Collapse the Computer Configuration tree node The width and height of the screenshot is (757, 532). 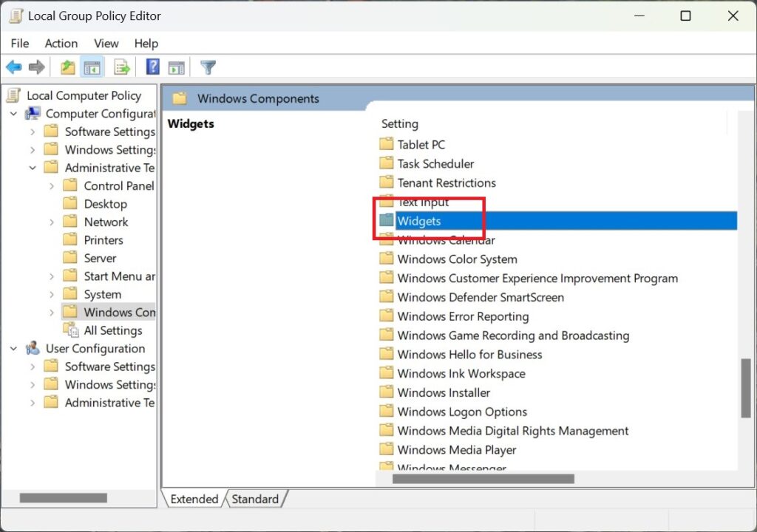pyautogui.click(x=13, y=114)
